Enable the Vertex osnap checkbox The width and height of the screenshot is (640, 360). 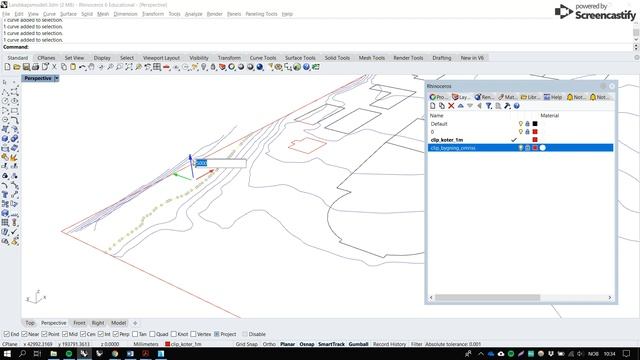(193, 334)
